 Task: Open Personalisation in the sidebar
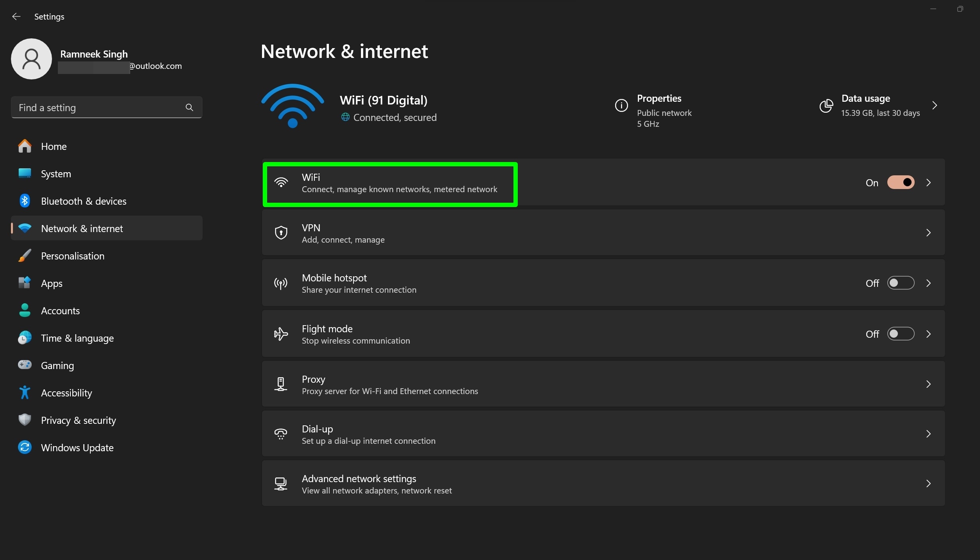point(106,256)
